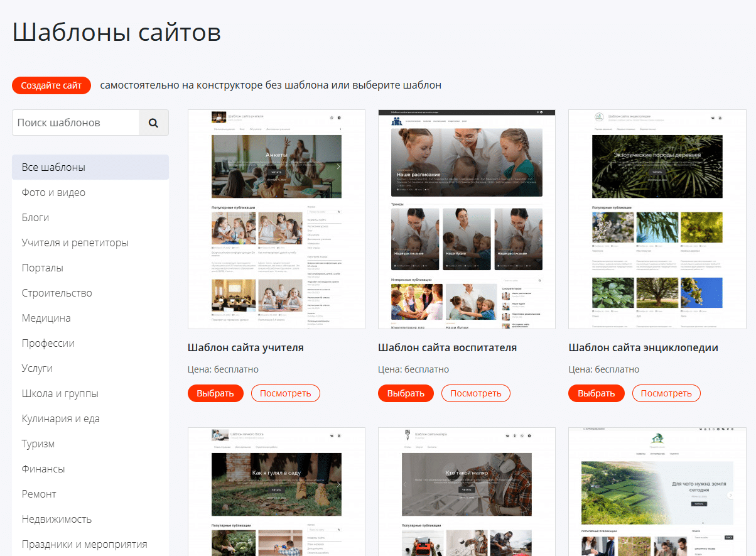Click 'Выбрать' for 'Шаблон сайта воспитателя'

[x=406, y=393]
